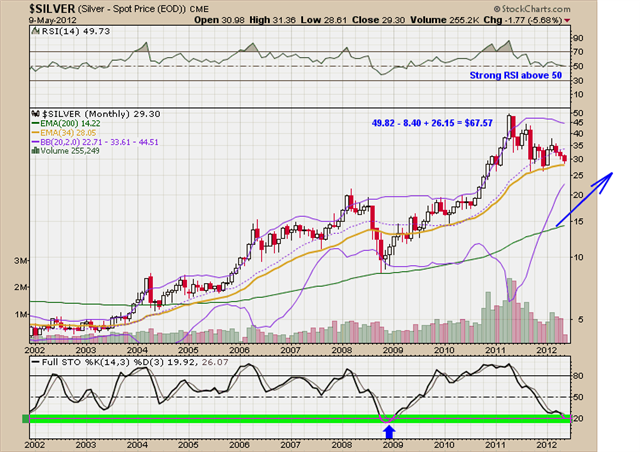Click the Volume legend marker
This screenshot has width=640, height=452.
[35, 153]
